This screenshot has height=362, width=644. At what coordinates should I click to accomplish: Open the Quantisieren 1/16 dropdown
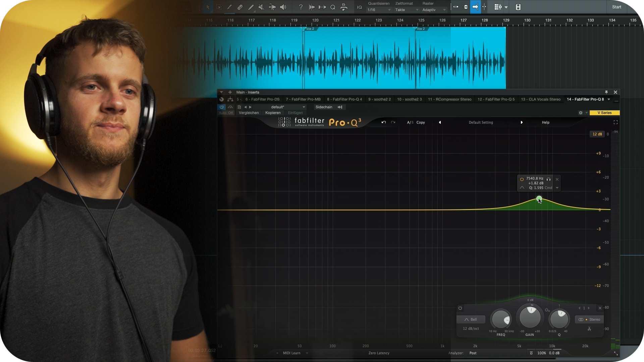pos(379,10)
